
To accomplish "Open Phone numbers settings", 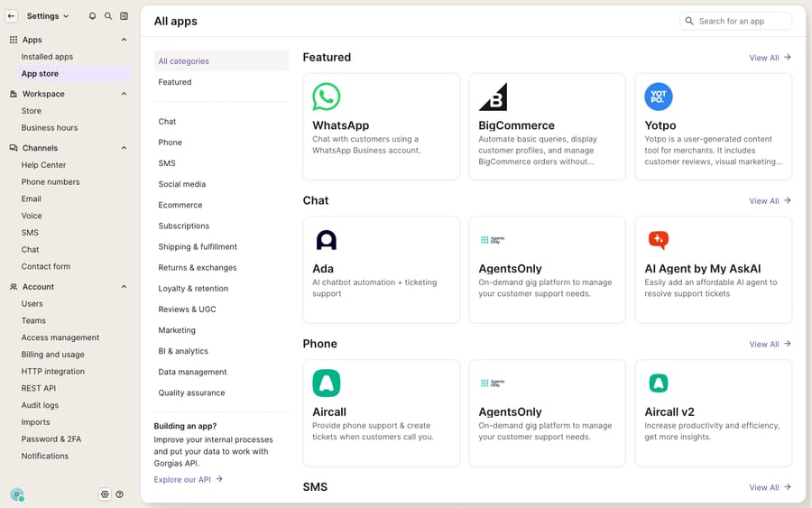I will (51, 182).
